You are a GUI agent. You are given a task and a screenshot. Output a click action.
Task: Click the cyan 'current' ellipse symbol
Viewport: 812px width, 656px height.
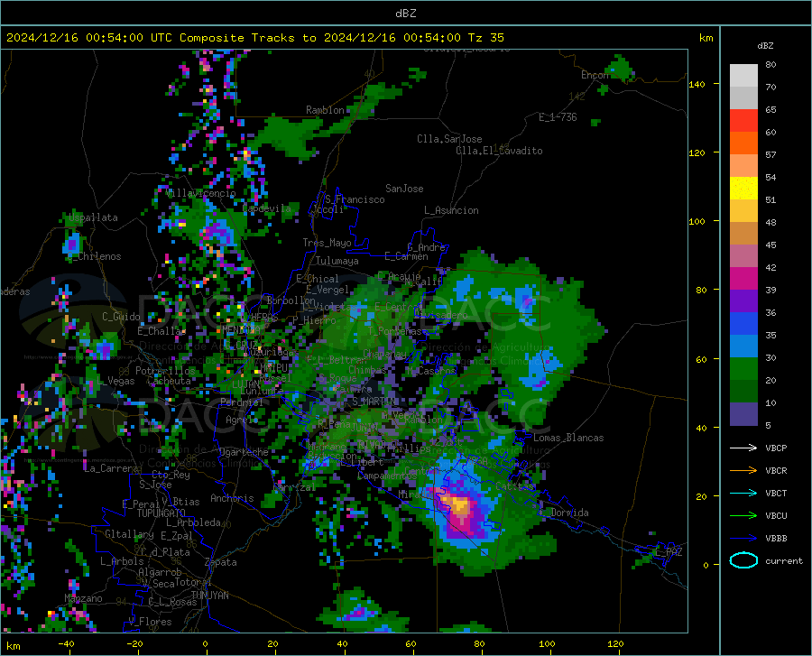(x=743, y=560)
